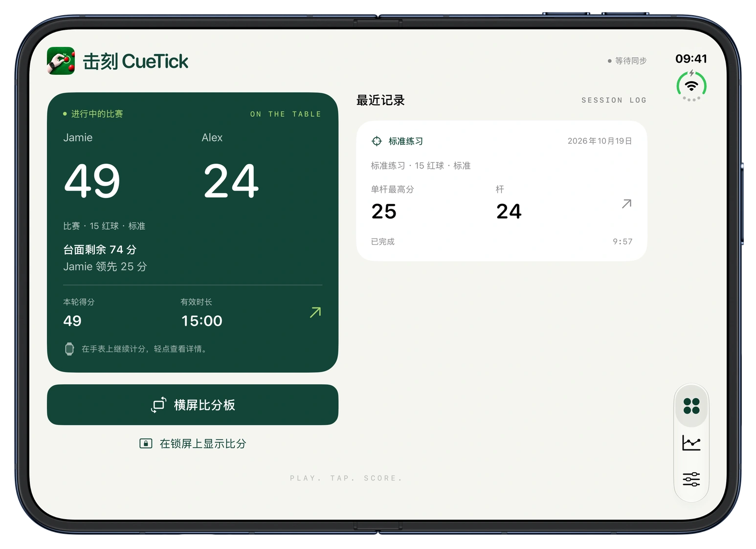Screen dimensions: 756x549
Task: Tap the watch icon in match card
Action: (69, 349)
